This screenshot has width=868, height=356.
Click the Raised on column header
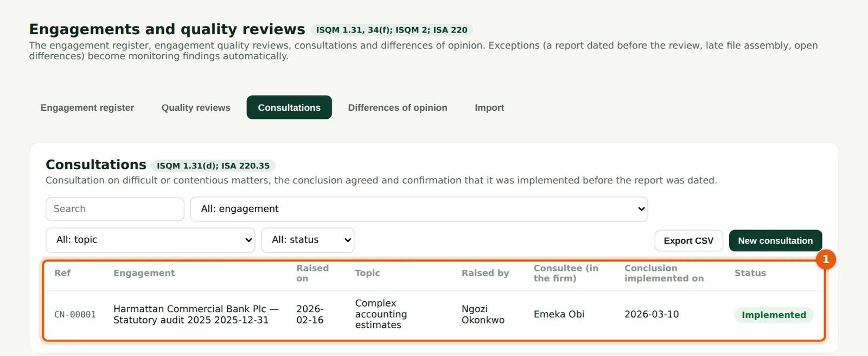click(312, 273)
